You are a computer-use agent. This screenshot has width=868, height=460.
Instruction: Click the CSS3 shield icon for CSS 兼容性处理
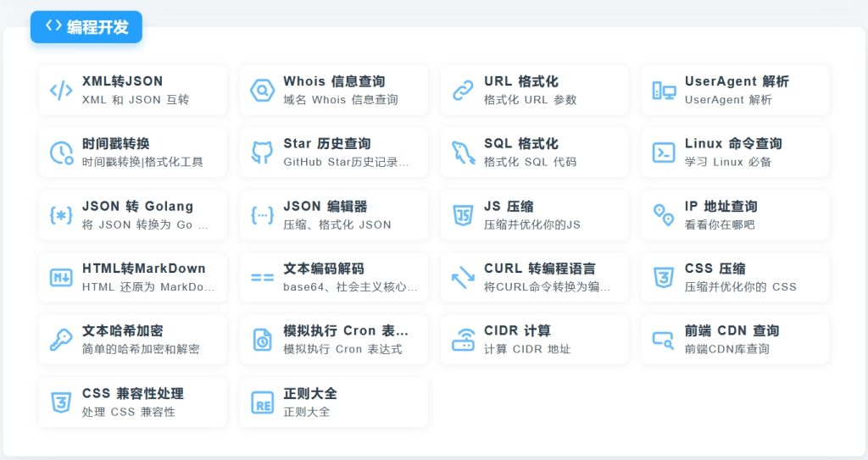[x=61, y=402]
